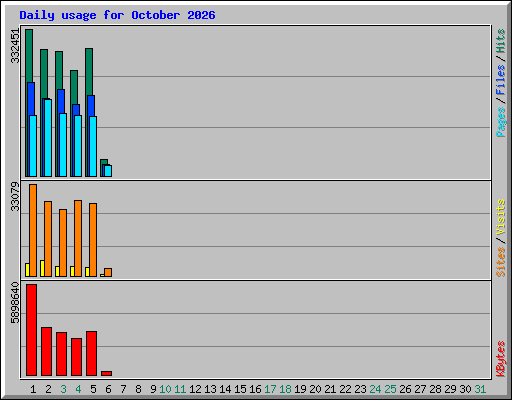Click the 'Visits' legend label

click(x=501, y=217)
